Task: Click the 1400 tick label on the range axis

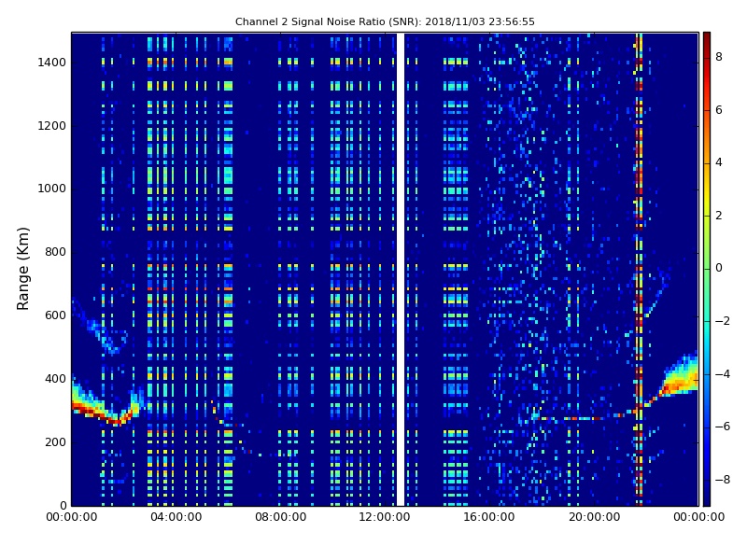Action: 51,63
